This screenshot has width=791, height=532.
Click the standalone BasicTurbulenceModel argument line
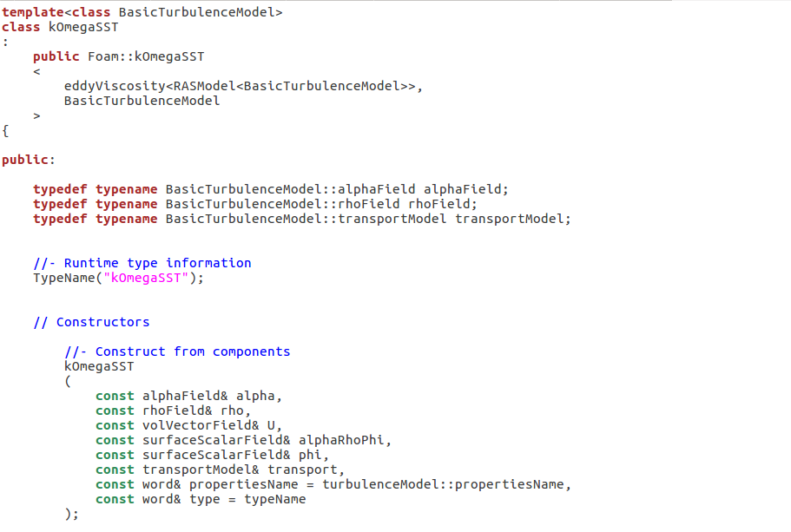(142, 101)
